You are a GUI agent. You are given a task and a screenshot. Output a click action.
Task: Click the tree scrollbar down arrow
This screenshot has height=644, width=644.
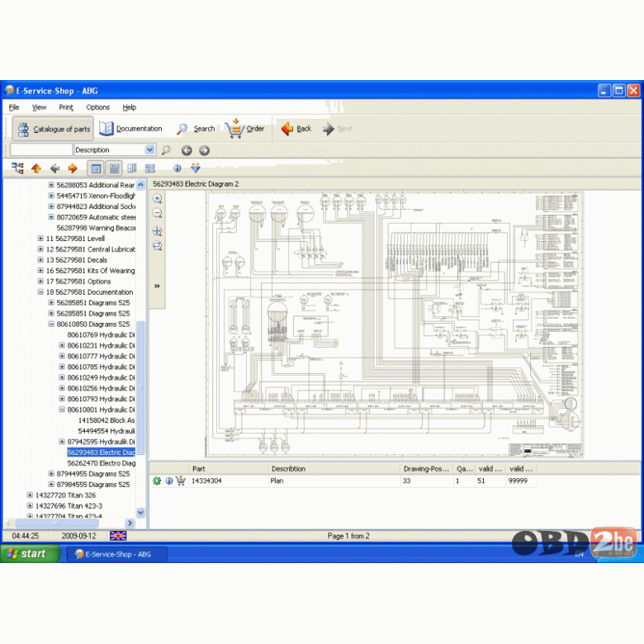[140, 512]
